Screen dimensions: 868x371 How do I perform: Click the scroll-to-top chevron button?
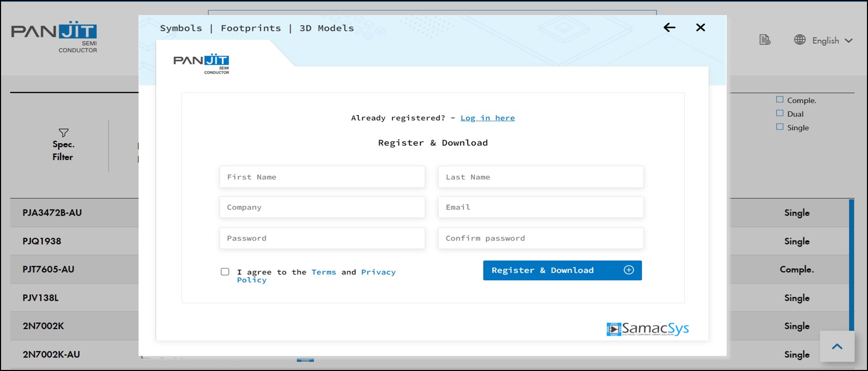click(837, 346)
